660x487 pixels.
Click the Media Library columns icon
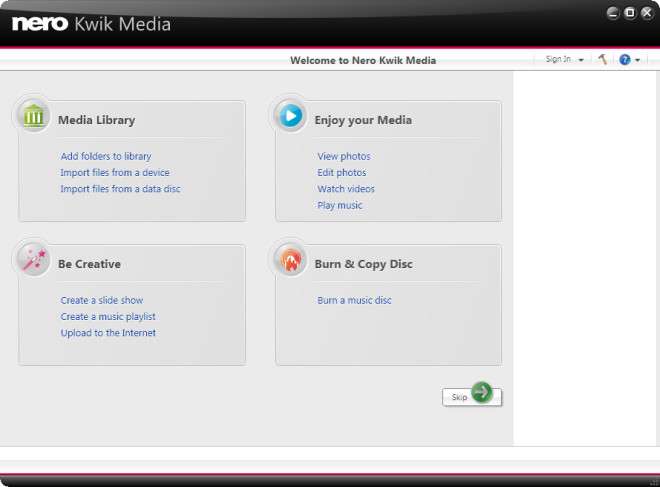[x=34, y=116]
